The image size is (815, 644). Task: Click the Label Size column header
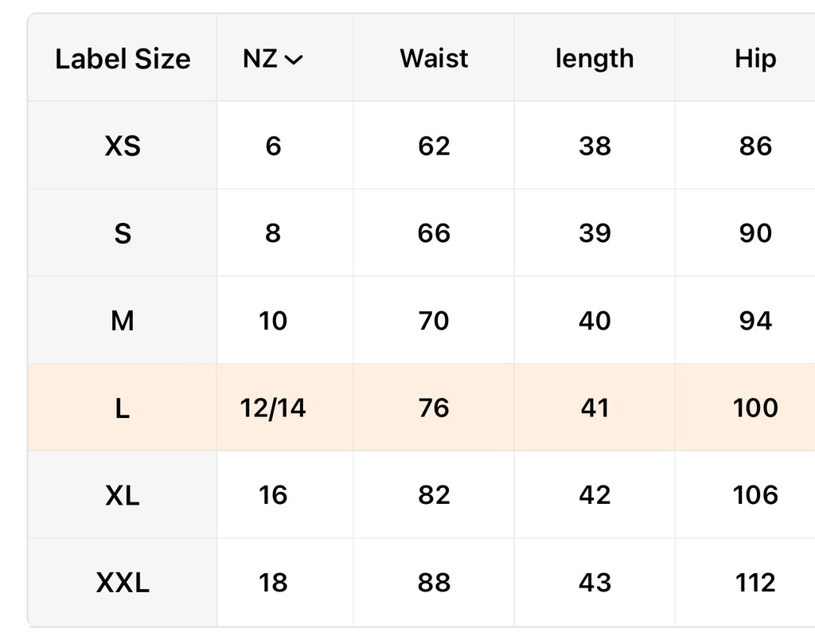coord(123,59)
